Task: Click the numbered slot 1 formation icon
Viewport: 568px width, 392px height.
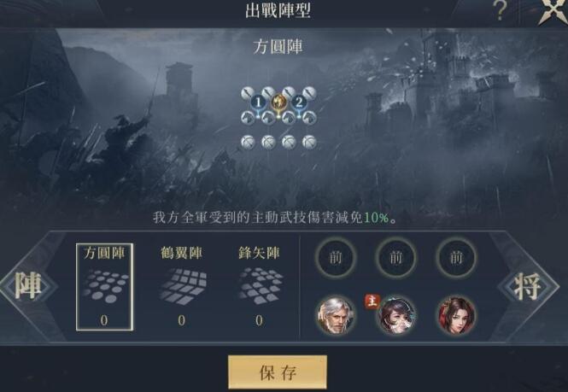Action: [x=258, y=102]
